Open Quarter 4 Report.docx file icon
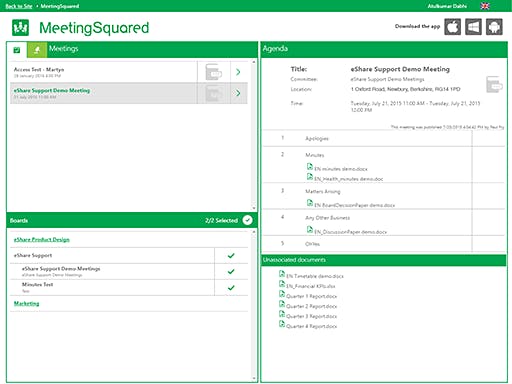 (x=282, y=324)
